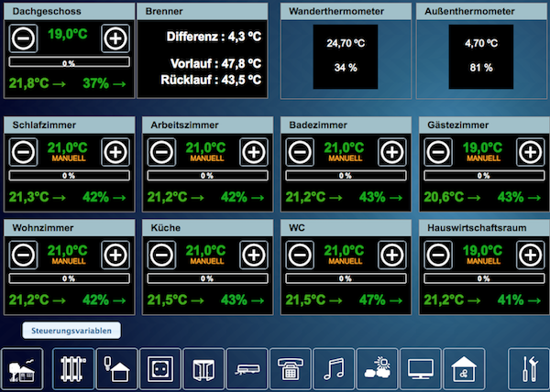Click Wohnzimmer MANUELL mode label
The image size is (550, 392).
pyautogui.click(x=69, y=261)
